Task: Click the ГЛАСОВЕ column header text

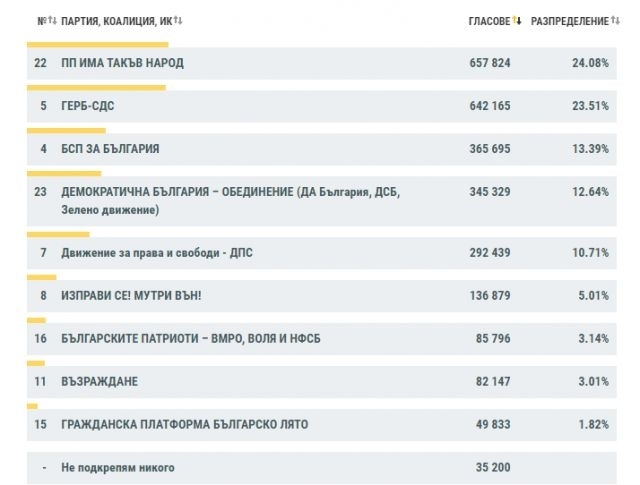Action: pos(490,21)
